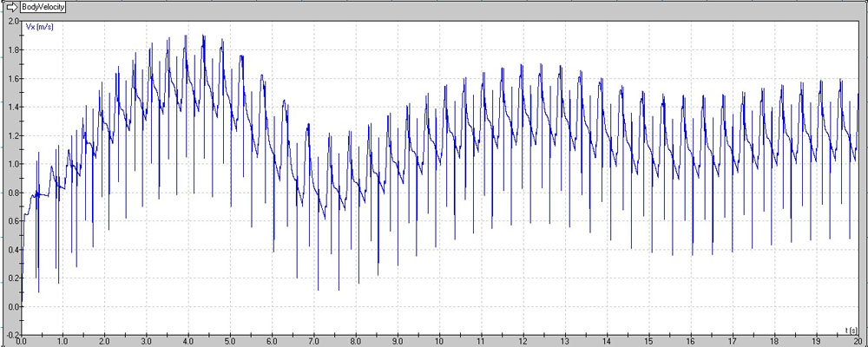The width and height of the screenshot is (868, 347).
Task: Click the 13 tick on time axis
Action: [x=565, y=342]
